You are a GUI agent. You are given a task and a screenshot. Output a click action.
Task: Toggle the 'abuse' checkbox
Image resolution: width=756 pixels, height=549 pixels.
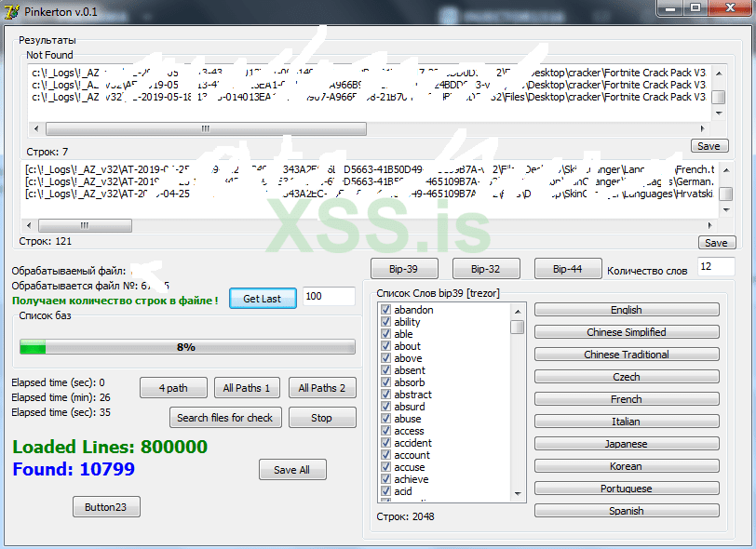point(385,418)
